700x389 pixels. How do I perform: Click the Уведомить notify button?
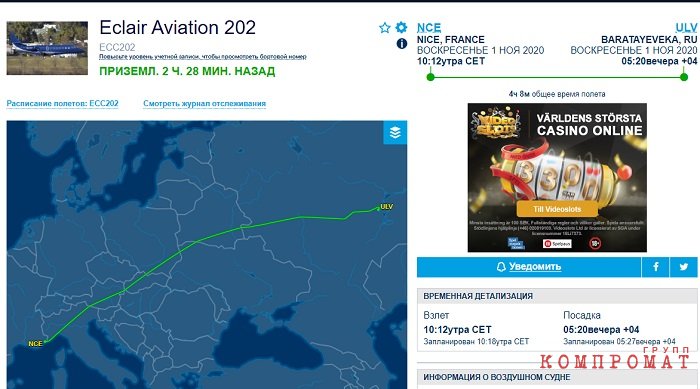[x=529, y=267]
